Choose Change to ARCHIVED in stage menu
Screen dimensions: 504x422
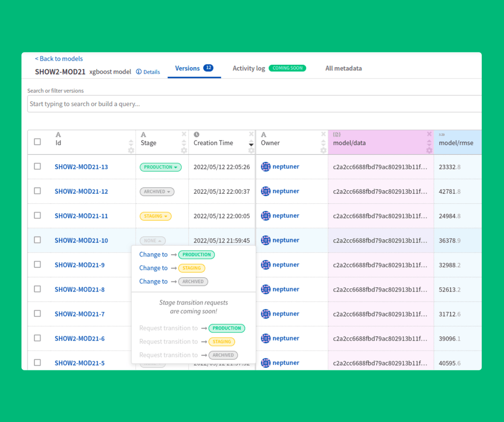click(x=173, y=281)
